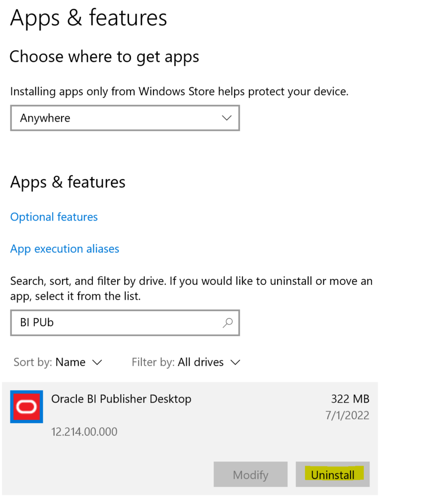Open App execution aliases link
Image resolution: width=436 pixels, height=504 pixels.
64,249
